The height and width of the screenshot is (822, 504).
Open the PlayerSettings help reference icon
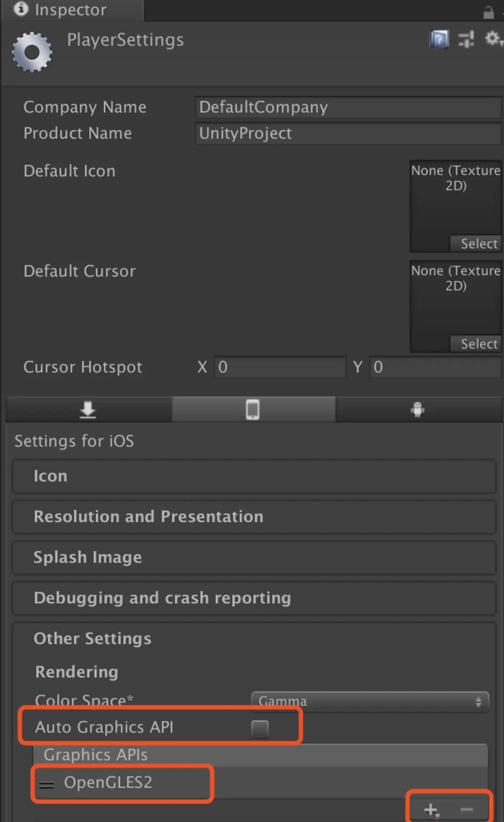[x=439, y=39]
